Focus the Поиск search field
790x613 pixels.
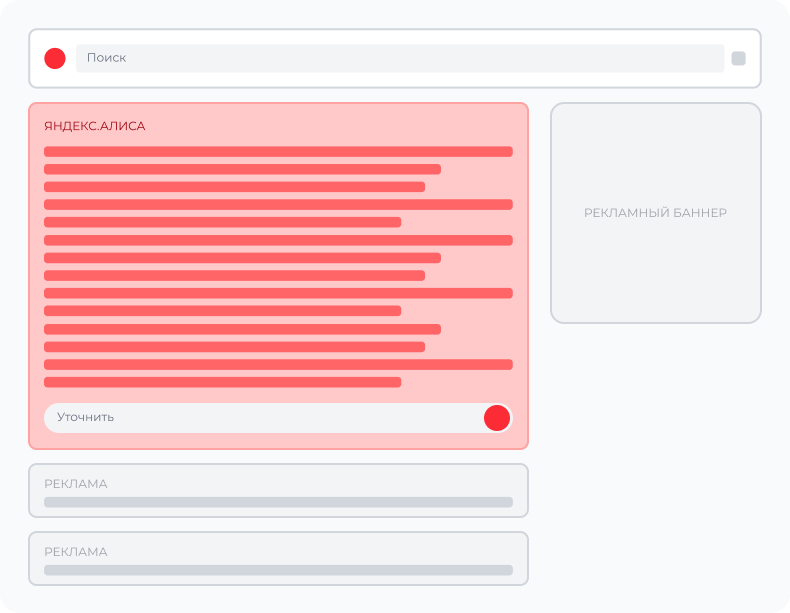tap(400, 58)
